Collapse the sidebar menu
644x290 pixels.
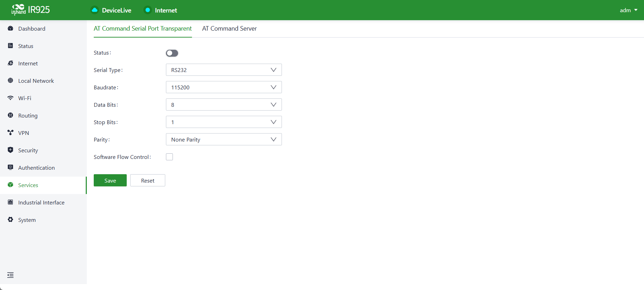pyautogui.click(x=10, y=275)
